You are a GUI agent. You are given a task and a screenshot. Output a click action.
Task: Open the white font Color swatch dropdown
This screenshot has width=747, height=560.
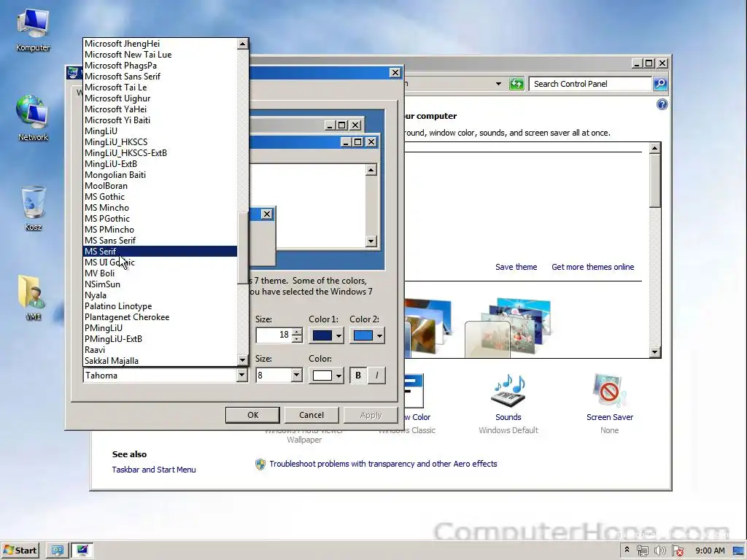point(326,376)
